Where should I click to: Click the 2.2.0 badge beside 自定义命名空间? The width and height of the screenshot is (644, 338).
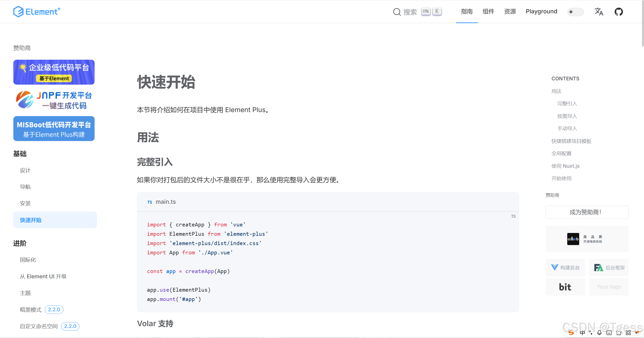point(70,326)
